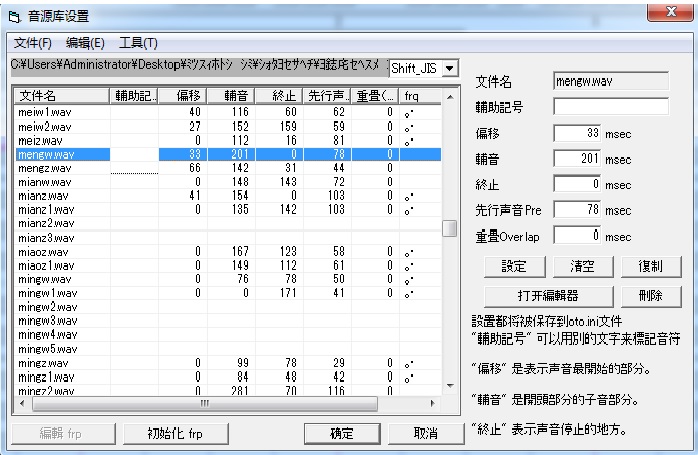Select the mingw4.wav row

[x=228, y=335]
